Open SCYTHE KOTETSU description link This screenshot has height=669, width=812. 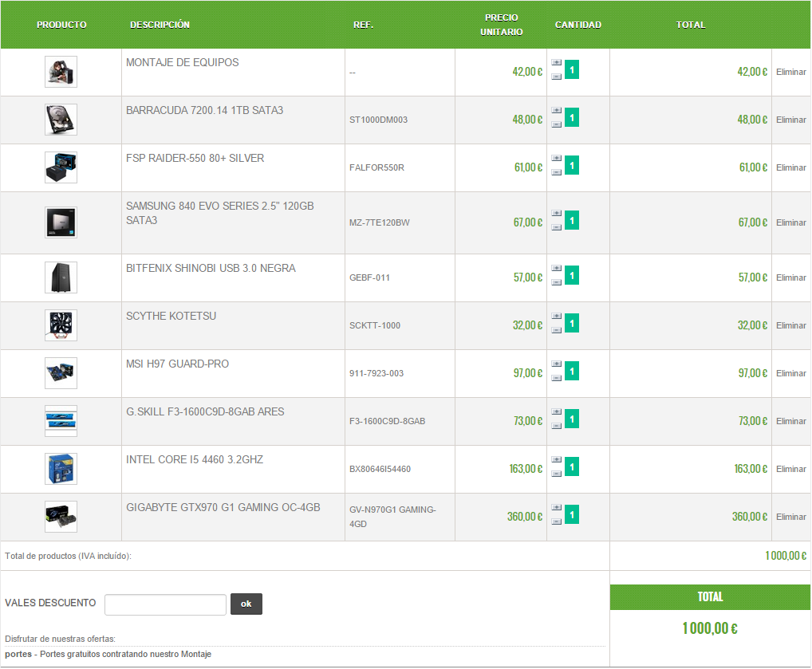171,316
